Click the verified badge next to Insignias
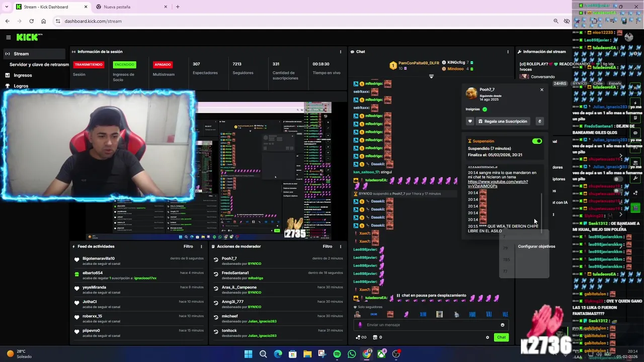The height and width of the screenshot is (362, 644). coord(485,109)
